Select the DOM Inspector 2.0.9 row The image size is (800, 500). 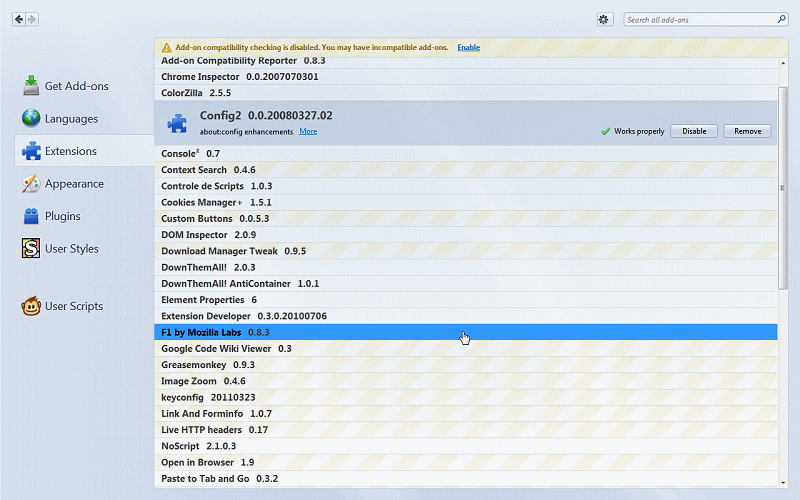[x=466, y=235]
